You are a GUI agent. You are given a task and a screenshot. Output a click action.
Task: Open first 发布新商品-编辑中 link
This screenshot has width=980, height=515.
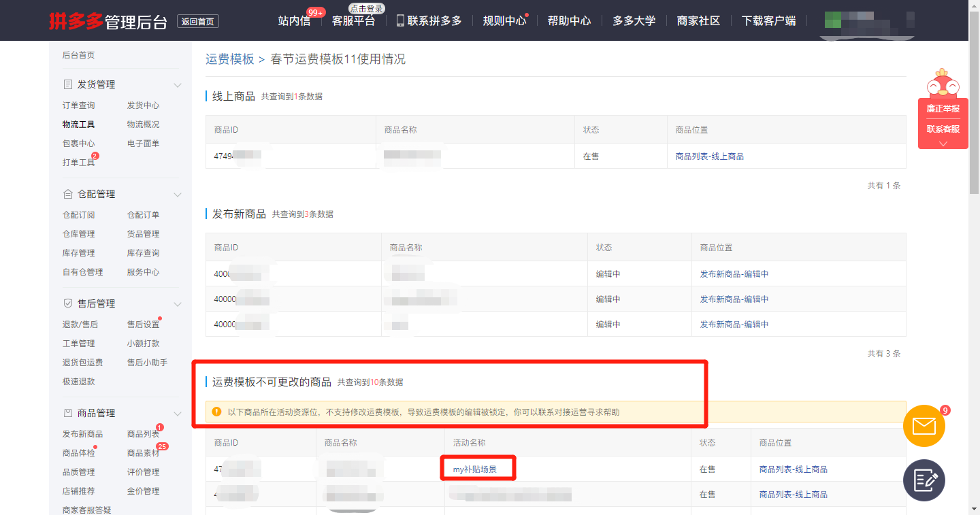(734, 274)
